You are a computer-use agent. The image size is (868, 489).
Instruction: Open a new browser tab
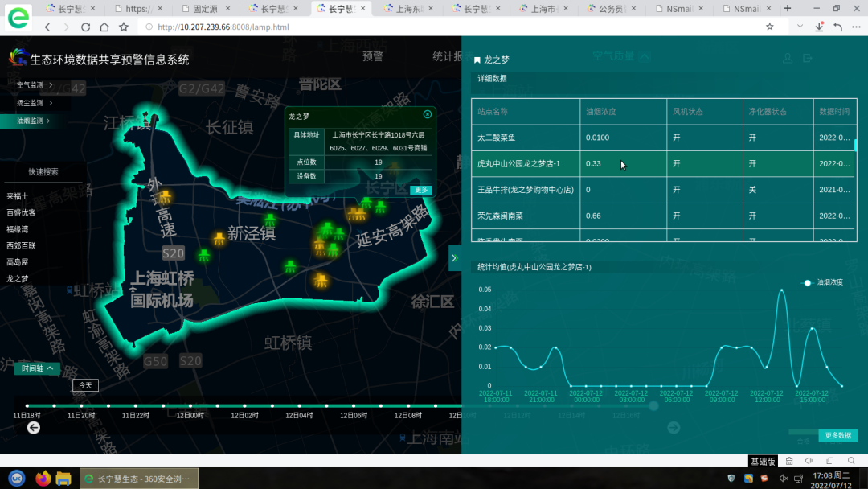[x=788, y=8]
